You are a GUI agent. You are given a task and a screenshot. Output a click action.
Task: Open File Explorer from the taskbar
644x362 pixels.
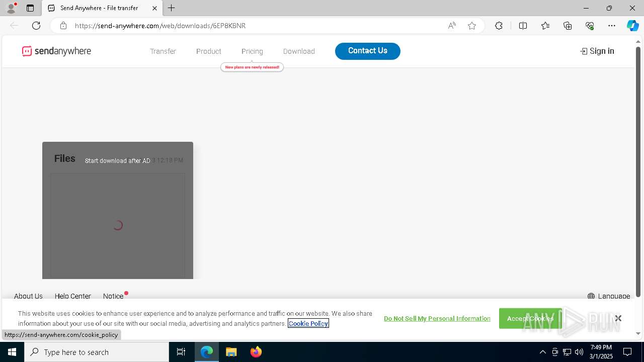[231, 352]
